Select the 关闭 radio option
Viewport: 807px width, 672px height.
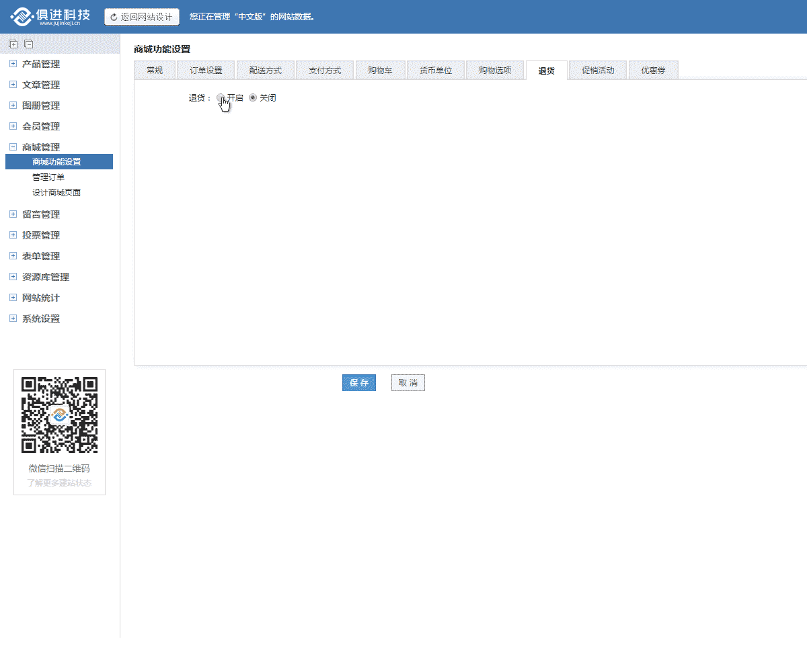pyautogui.click(x=252, y=97)
